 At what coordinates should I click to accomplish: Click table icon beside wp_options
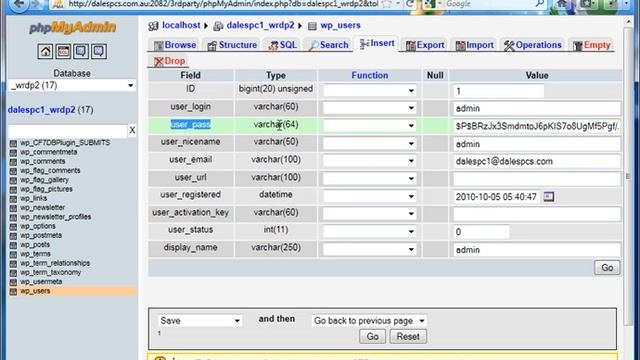[13, 227]
